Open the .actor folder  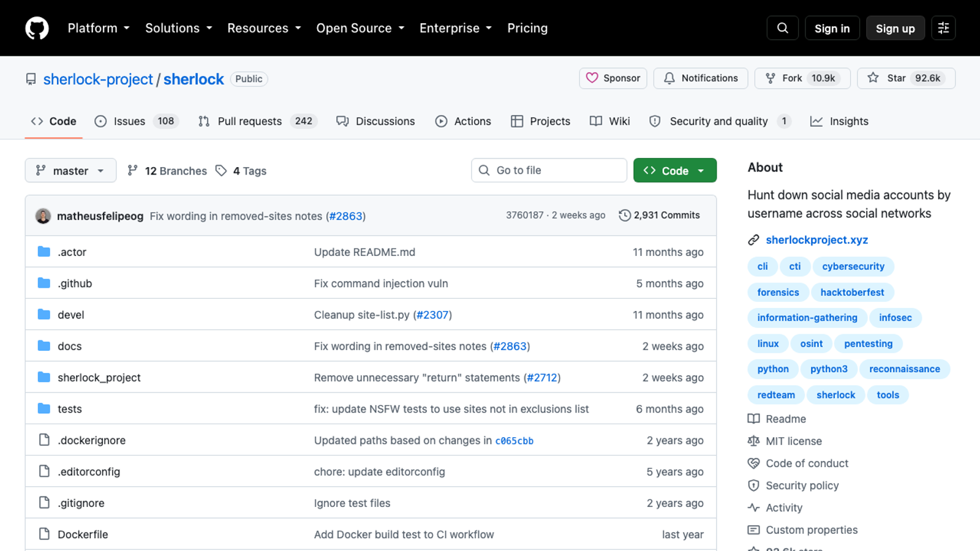[x=72, y=252]
